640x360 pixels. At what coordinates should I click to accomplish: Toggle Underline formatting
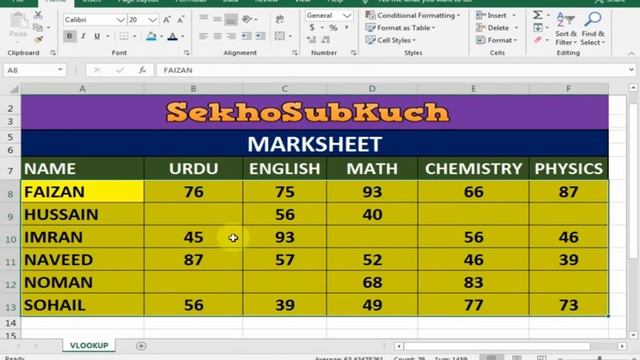coord(97,36)
